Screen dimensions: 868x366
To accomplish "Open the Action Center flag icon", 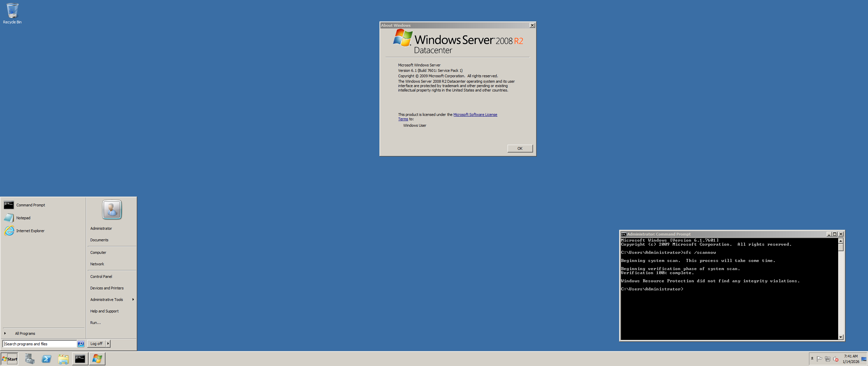I will [x=819, y=359].
